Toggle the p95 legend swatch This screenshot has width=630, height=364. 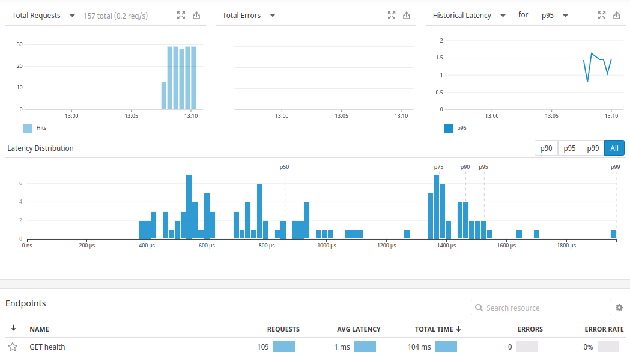click(449, 128)
